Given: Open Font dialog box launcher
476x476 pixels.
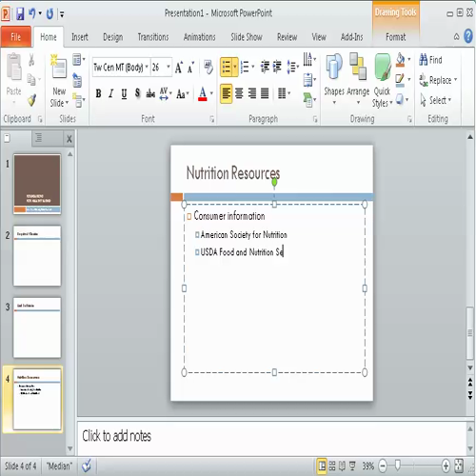Looking at the screenshot, I should pyautogui.click(x=211, y=119).
